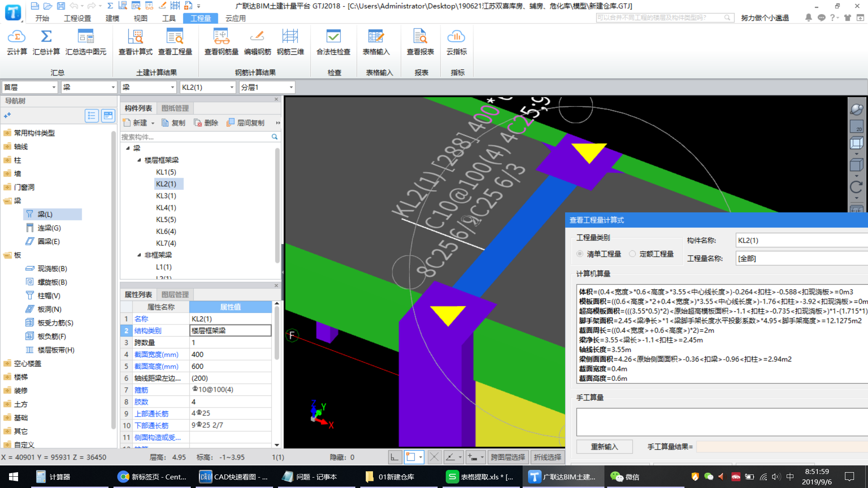Open CAD快速看图 from the taskbar
The width and height of the screenshot is (868, 488).
[x=235, y=477]
